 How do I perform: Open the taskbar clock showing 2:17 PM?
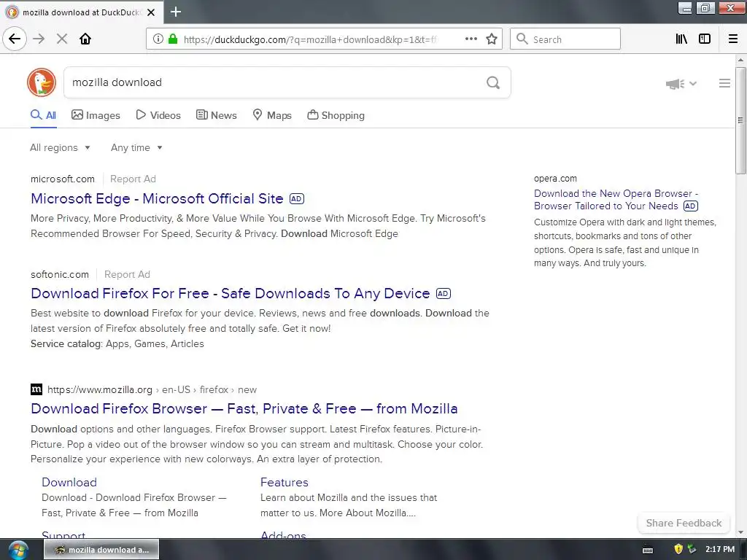pyautogui.click(x=720, y=549)
